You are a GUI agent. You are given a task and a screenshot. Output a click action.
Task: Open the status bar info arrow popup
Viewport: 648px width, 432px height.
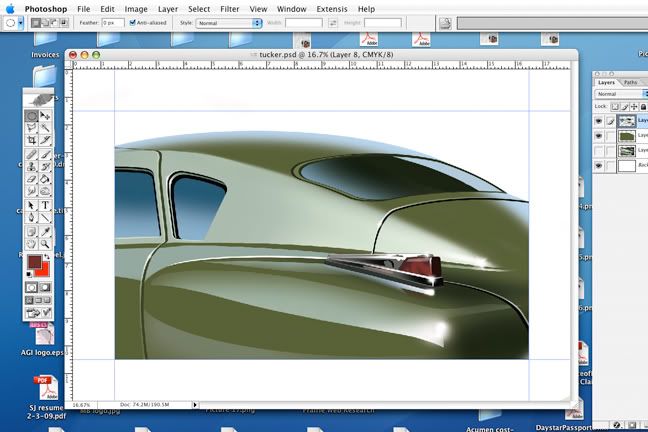click(195, 405)
